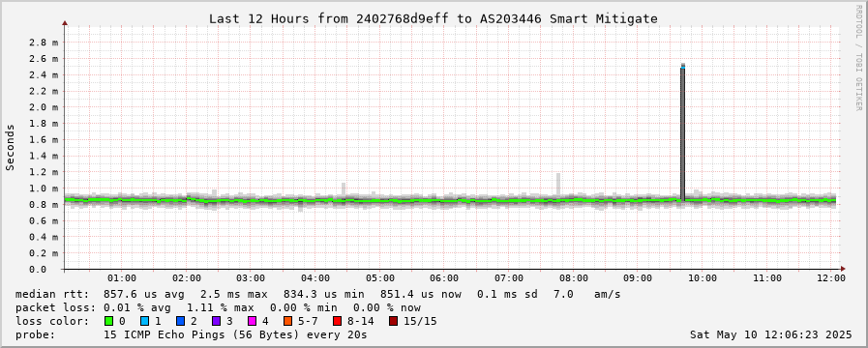Click the blue loss color swatch 2

[180, 321]
